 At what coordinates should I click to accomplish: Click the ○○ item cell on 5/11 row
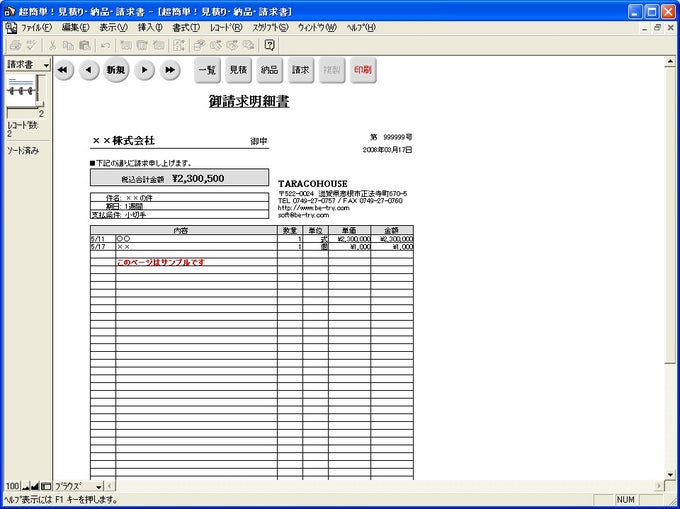coord(196,239)
